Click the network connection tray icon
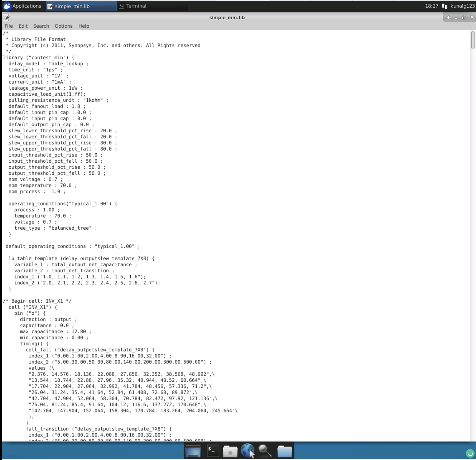Viewport: 476px width, 460px height. 444,6
